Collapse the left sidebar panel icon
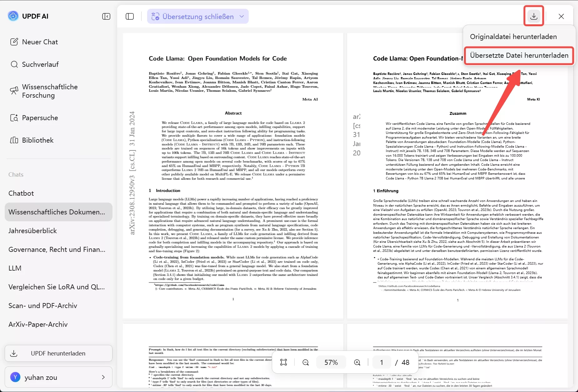 (x=106, y=16)
